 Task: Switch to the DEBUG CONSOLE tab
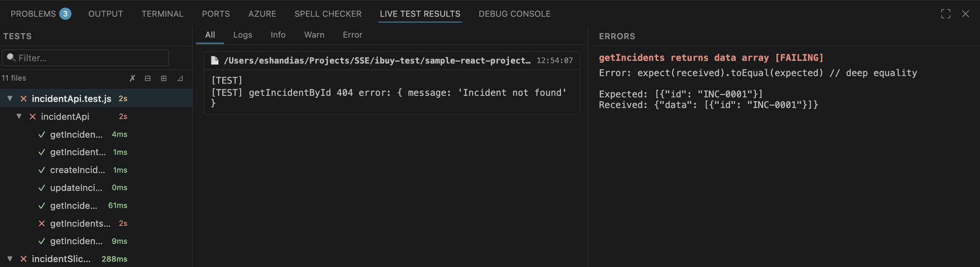coord(514,14)
